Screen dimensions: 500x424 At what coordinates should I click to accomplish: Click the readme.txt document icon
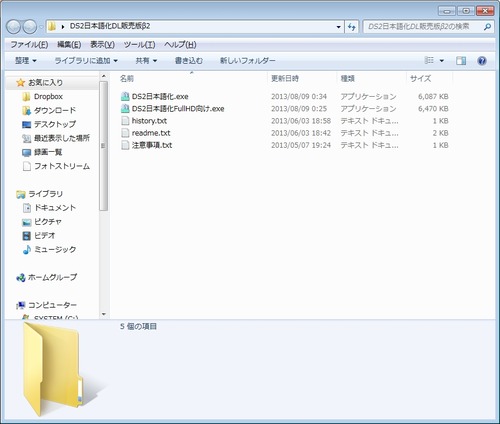125,133
